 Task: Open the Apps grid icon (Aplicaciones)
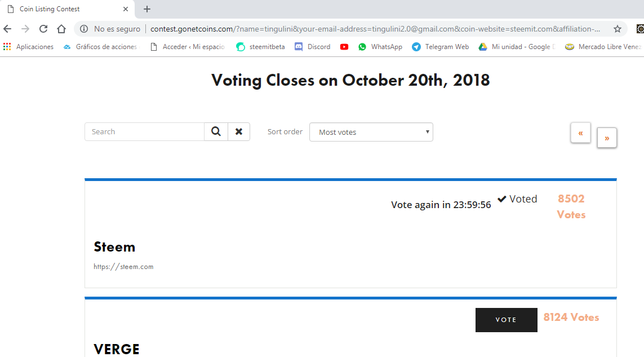pos(7,47)
